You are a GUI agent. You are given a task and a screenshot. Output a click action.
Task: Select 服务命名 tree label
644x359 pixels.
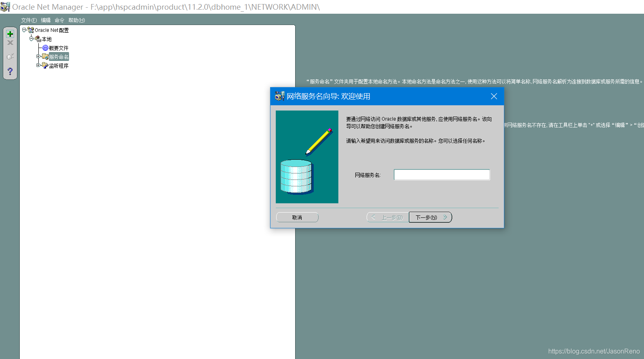(x=59, y=57)
